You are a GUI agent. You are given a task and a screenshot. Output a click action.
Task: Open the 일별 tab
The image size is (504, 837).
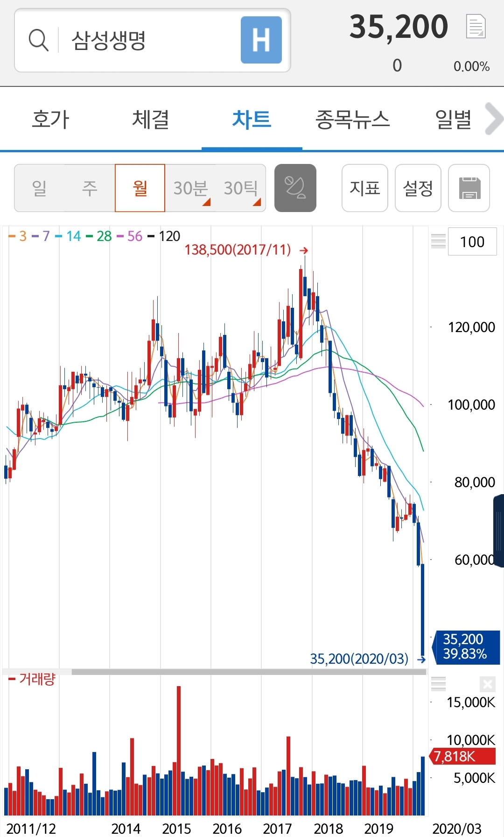(x=453, y=119)
